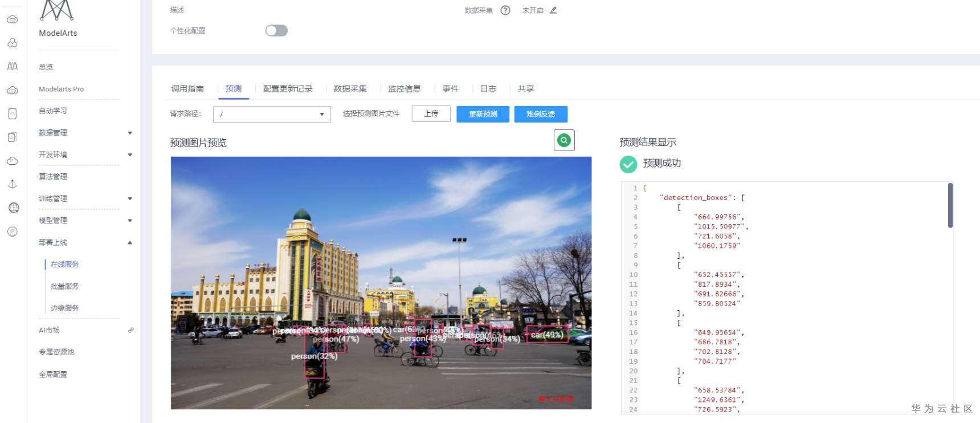Open the 日志 tab
This screenshot has height=423, width=980.
488,88
